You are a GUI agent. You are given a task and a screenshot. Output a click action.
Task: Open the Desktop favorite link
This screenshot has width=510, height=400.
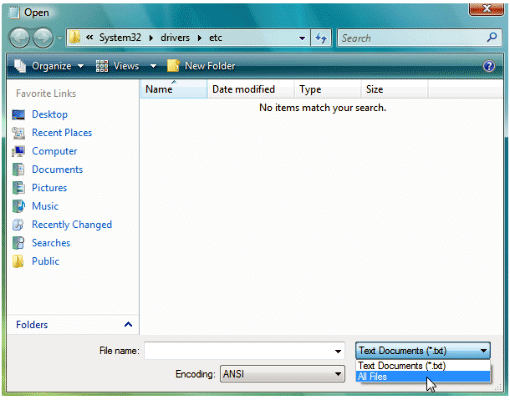pos(50,115)
